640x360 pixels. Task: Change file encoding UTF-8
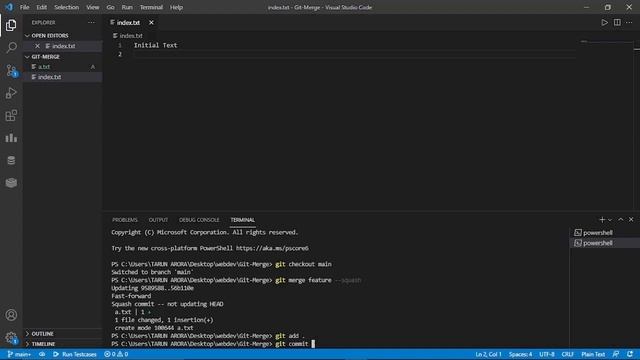[x=547, y=354]
